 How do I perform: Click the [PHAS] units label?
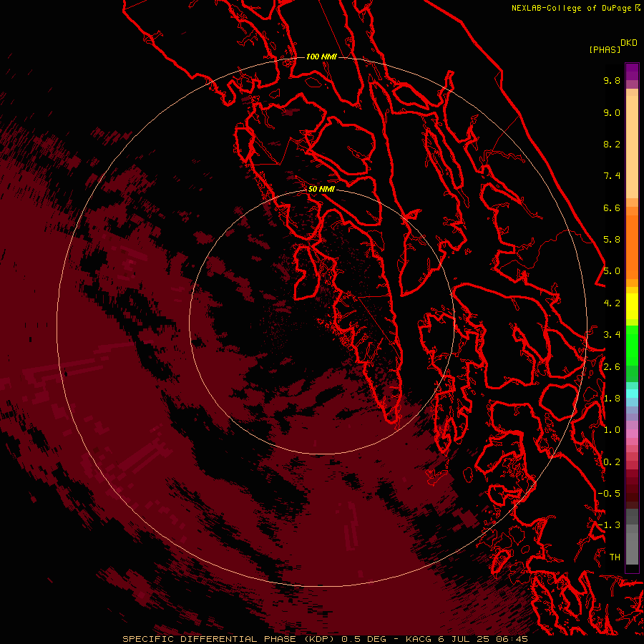click(x=605, y=49)
